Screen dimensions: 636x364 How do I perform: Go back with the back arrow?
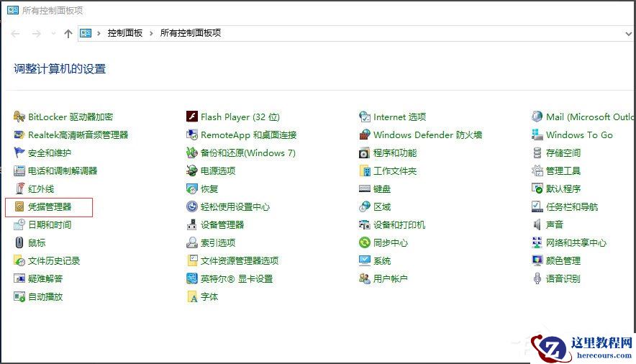pos(15,34)
